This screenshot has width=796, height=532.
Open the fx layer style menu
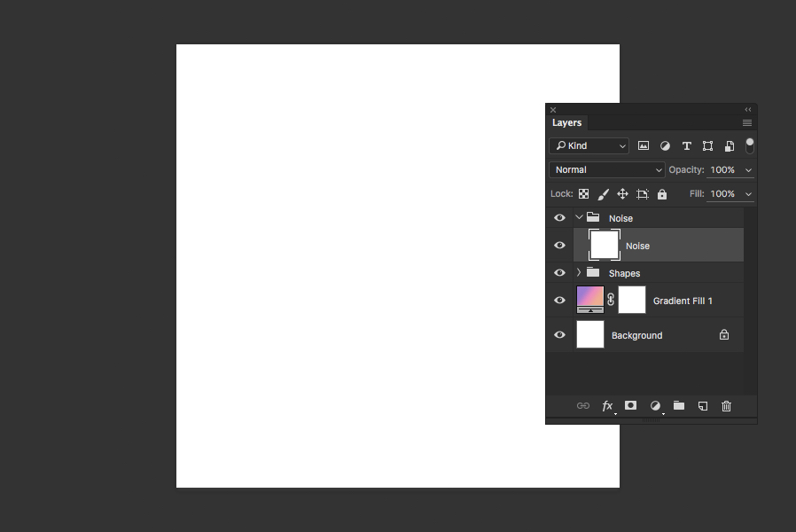608,405
